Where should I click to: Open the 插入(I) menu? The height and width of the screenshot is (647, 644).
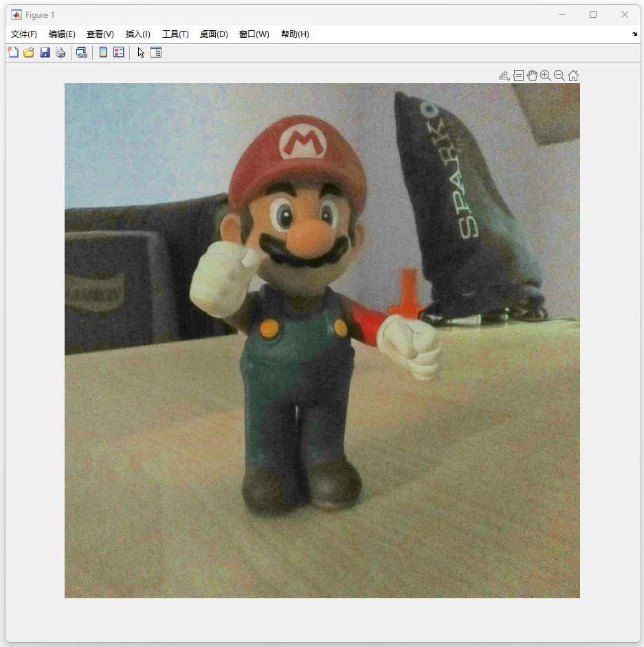138,34
